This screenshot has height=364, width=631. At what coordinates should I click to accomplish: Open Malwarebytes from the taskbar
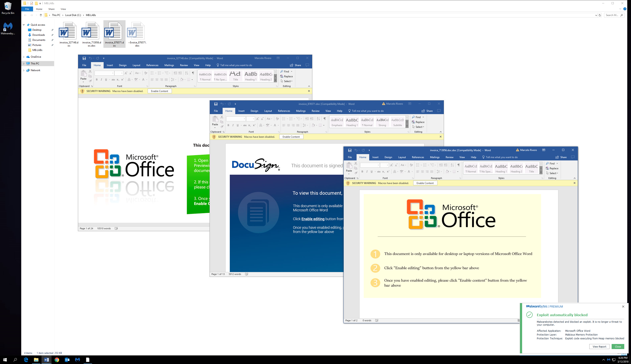(x=77, y=360)
